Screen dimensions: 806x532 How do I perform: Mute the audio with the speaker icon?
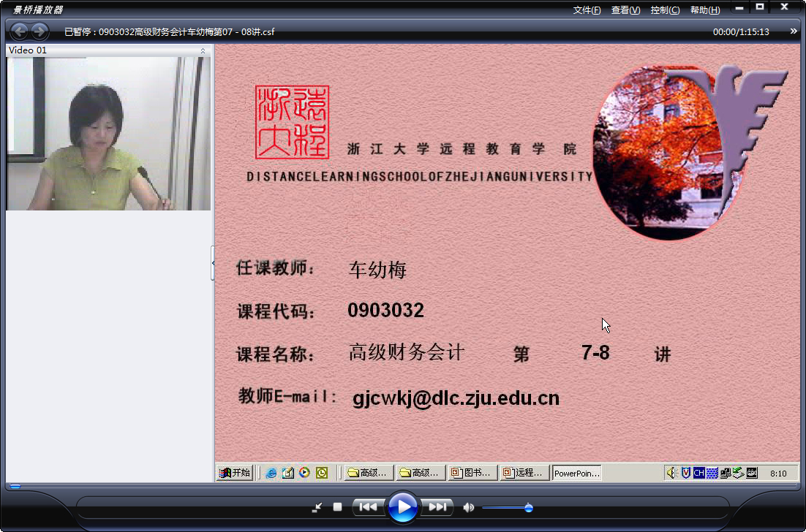(468, 507)
